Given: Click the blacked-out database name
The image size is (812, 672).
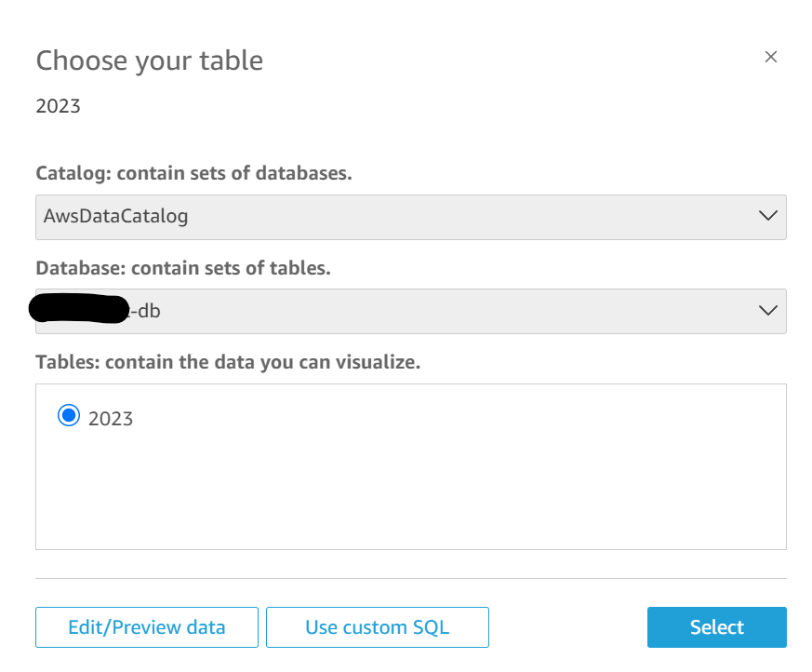Looking at the screenshot, I should (x=79, y=309).
